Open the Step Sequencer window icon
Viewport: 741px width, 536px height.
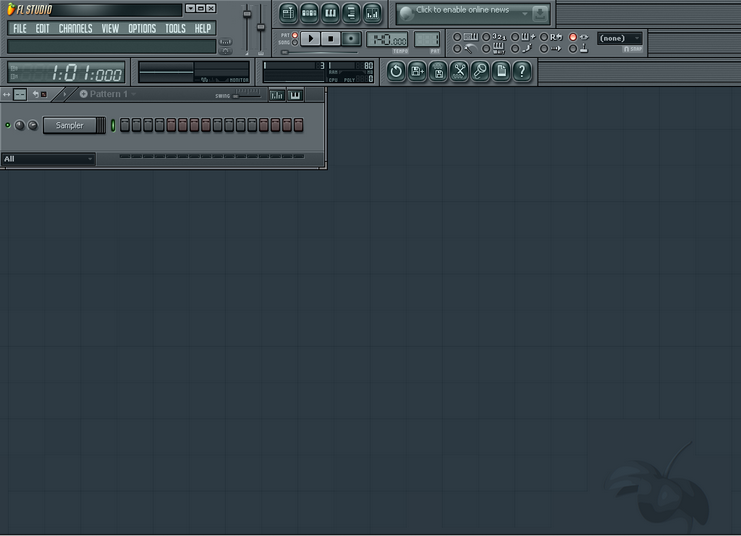coord(309,13)
